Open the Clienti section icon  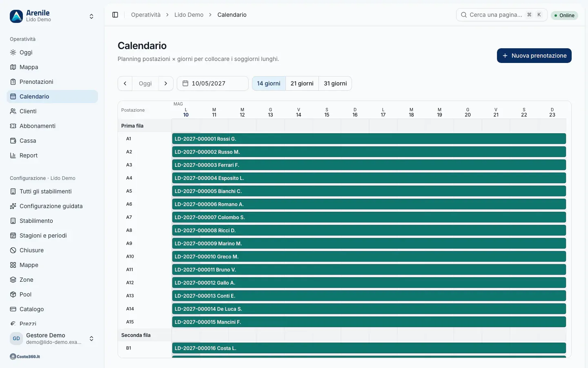(13, 111)
